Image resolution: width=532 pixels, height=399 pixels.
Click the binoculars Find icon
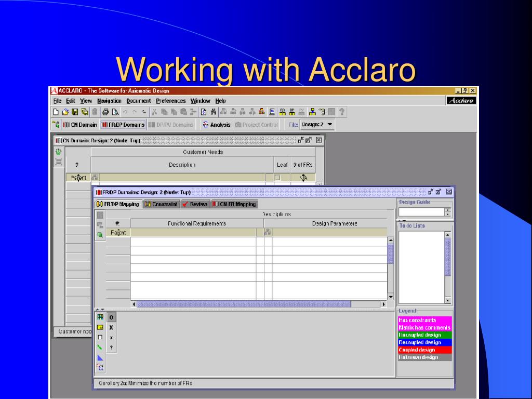214,112
